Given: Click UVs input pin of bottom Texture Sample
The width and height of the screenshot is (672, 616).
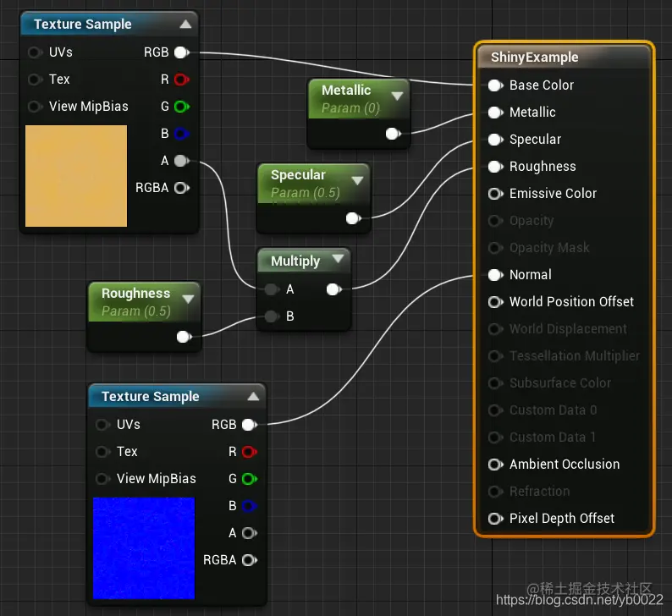Looking at the screenshot, I should [x=103, y=425].
